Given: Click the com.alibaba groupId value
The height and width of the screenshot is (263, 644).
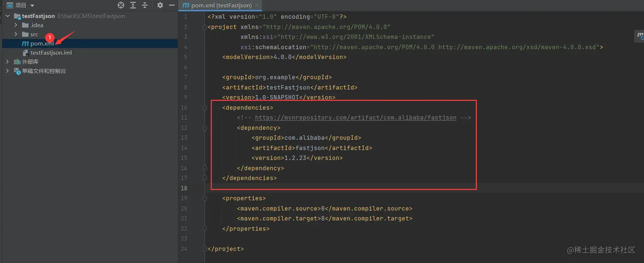Looking at the screenshot, I should [304, 138].
